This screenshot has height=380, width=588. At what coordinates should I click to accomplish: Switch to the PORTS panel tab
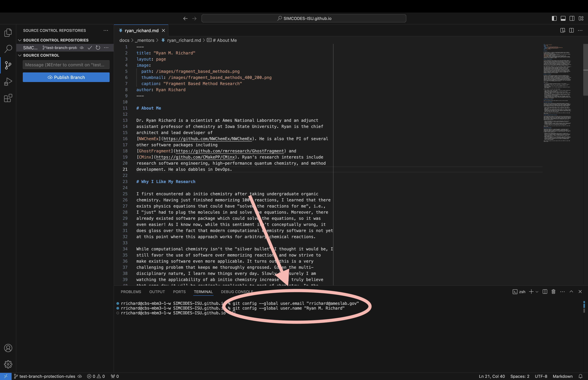coord(179,292)
